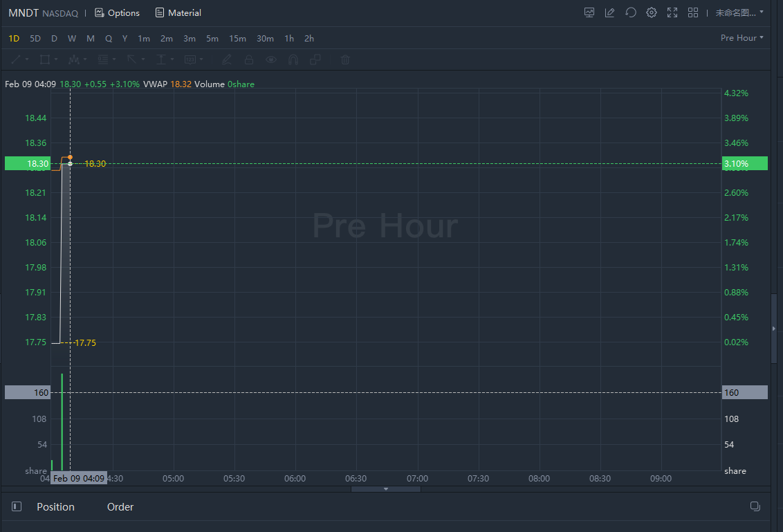The height and width of the screenshot is (532, 783).
Task: Open chart settings gear icon
Action: tap(651, 12)
